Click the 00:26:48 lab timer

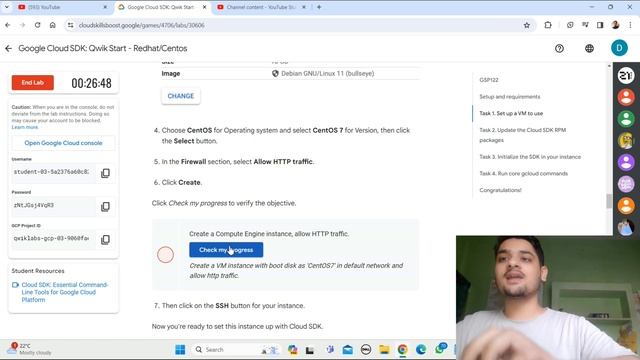(91, 83)
